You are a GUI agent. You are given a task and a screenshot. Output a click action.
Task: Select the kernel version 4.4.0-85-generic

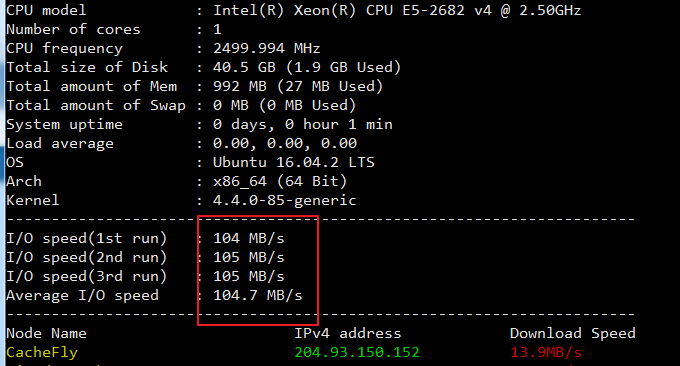click(284, 200)
